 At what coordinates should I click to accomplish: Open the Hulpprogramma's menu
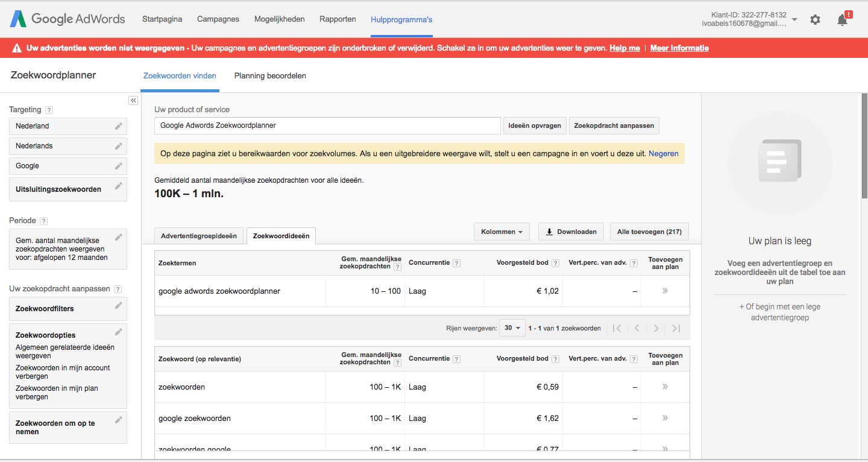[x=401, y=19]
